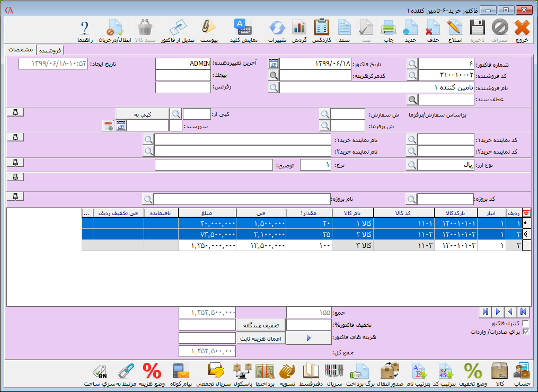The image size is (538, 392).
Task: Click the Exit (خروج) toolbar icon
Action: (x=522, y=30)
